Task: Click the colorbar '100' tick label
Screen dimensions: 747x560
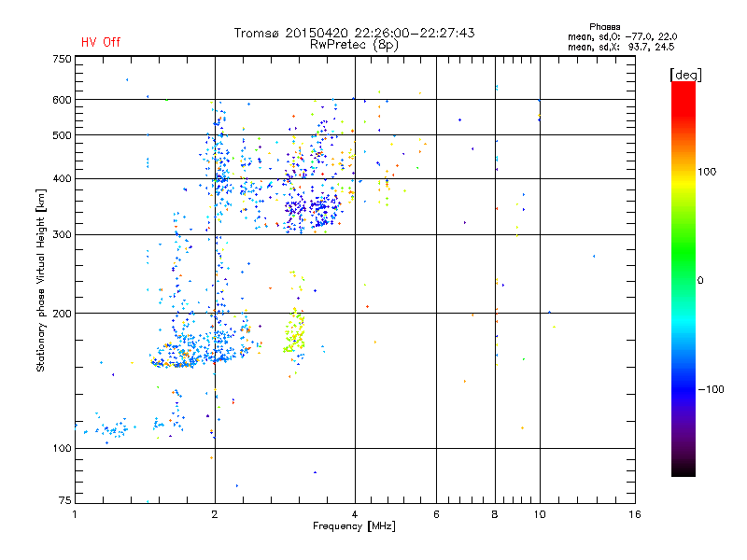Action: click(707, 172)
